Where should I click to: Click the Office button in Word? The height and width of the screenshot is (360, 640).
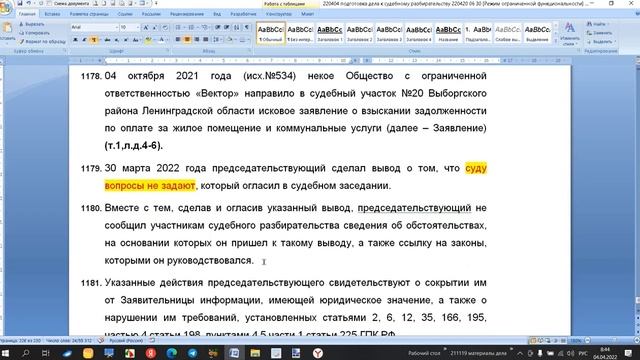5,8
